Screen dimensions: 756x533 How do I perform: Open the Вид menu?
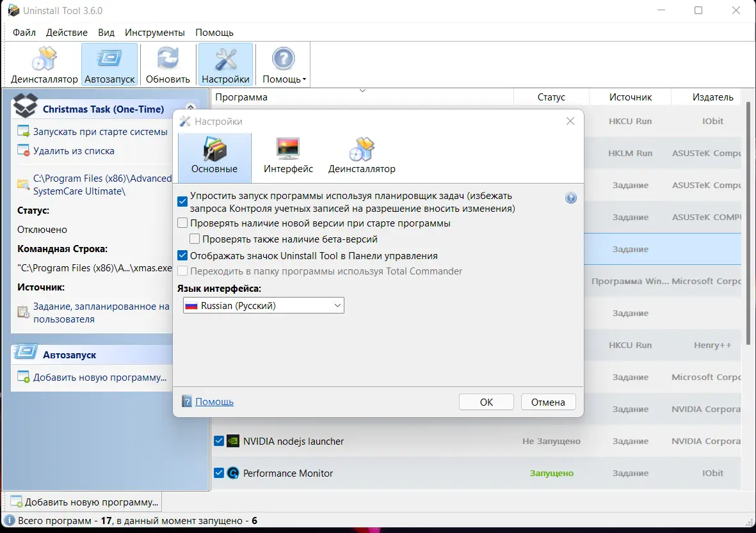pyautogui.click(x=106, y=32)
